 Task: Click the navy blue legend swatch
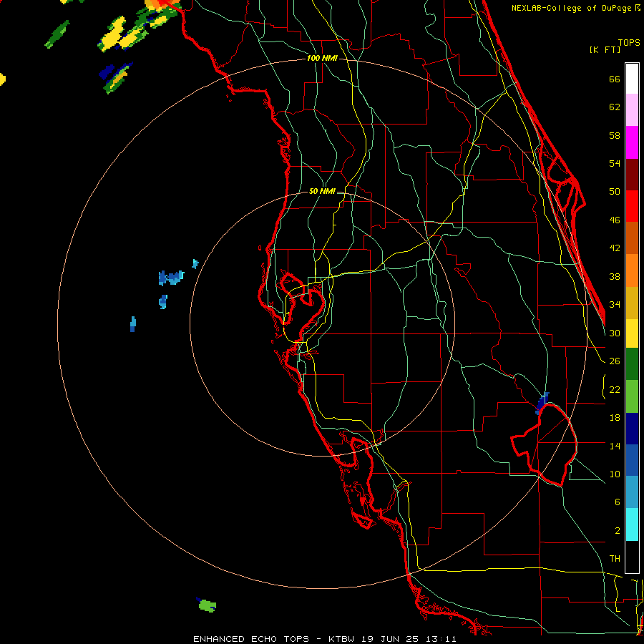click(x=632, y=429)
